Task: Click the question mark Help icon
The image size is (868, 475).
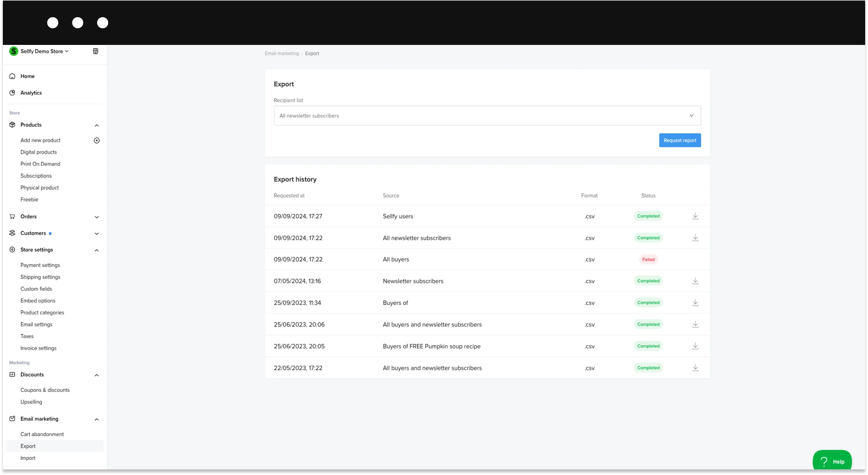Action: click(824, 462)
